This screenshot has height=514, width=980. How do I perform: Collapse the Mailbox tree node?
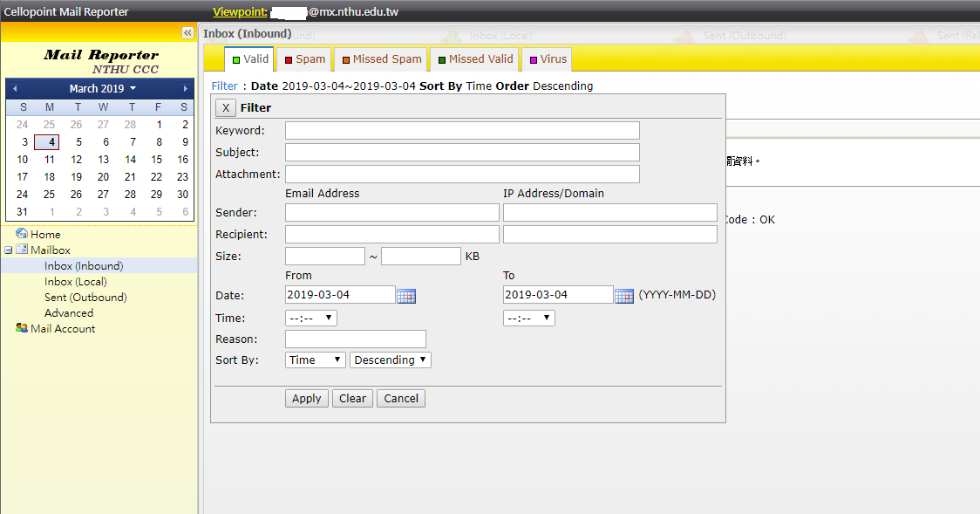8,250
